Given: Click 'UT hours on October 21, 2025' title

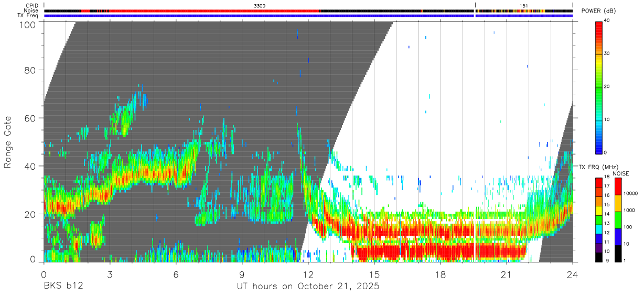Looking at the screenshot, I should click(x=308, y=287).
